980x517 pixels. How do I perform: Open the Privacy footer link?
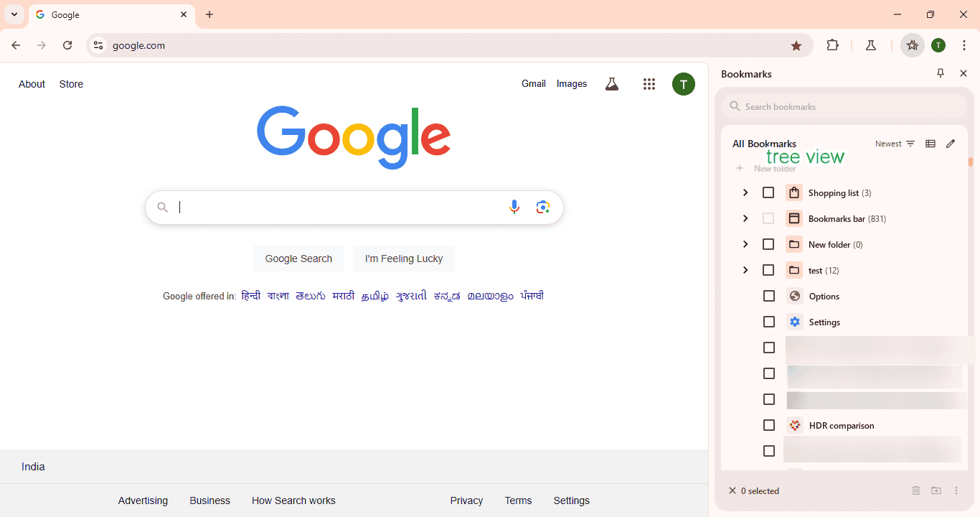pos(466,500)
